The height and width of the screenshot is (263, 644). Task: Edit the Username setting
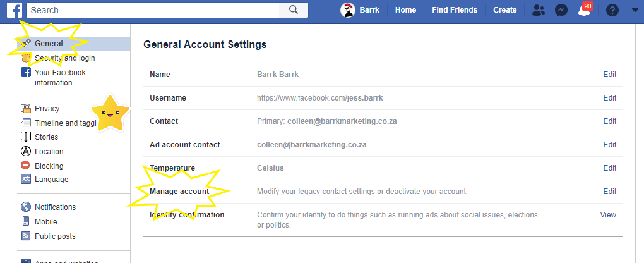tap(609, 98)
